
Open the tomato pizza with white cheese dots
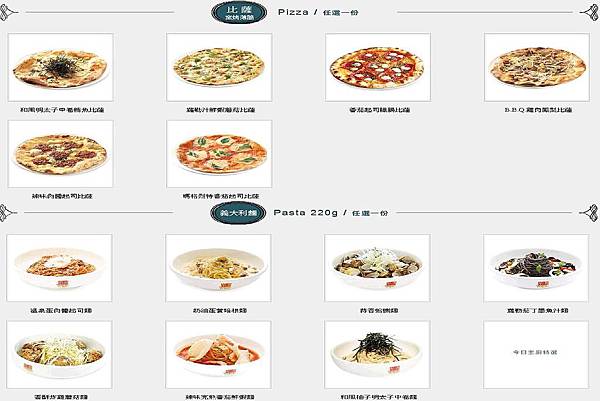pyautogui.click(x=378, y=67)
